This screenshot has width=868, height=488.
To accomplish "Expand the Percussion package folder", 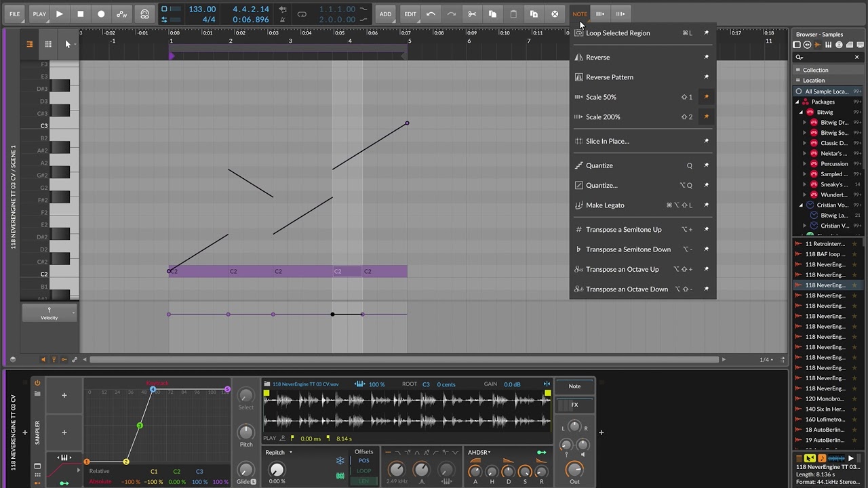I will [805, 163].
